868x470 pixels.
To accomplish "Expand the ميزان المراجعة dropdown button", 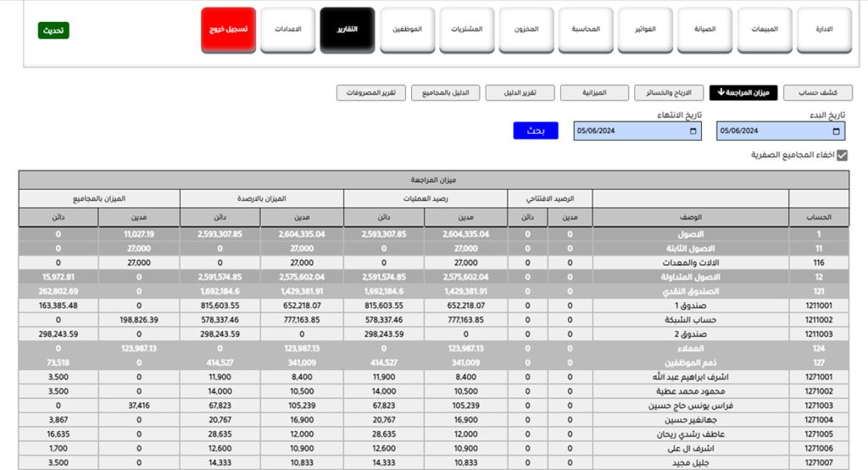I will 743,92.
